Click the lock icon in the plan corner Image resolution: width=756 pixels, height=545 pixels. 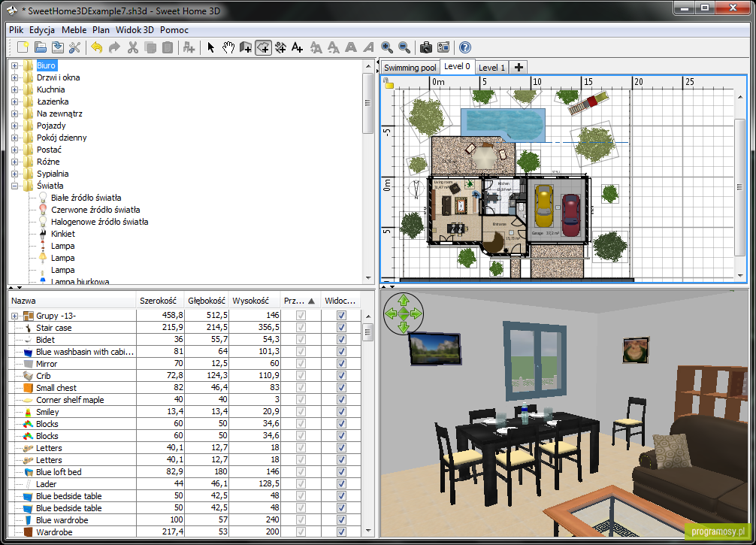click(389, 85)
